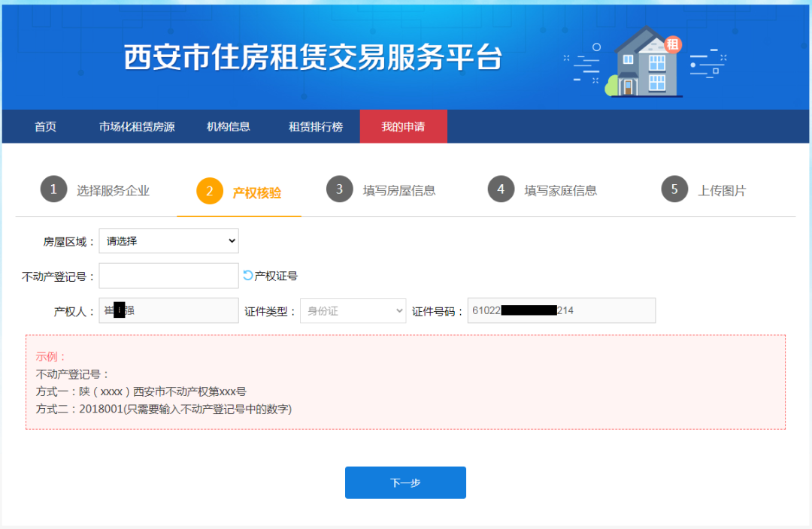Click the step 3 circle icon

(x=340, y=189)
